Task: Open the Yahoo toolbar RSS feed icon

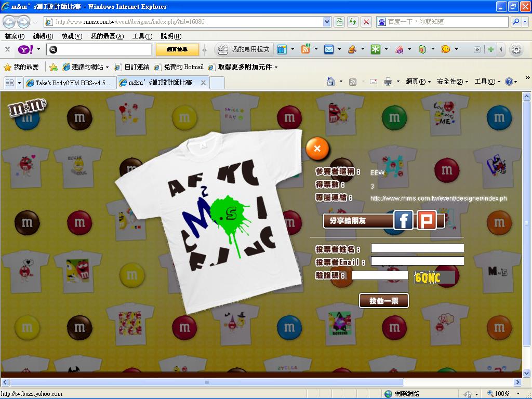Action: 305,49
